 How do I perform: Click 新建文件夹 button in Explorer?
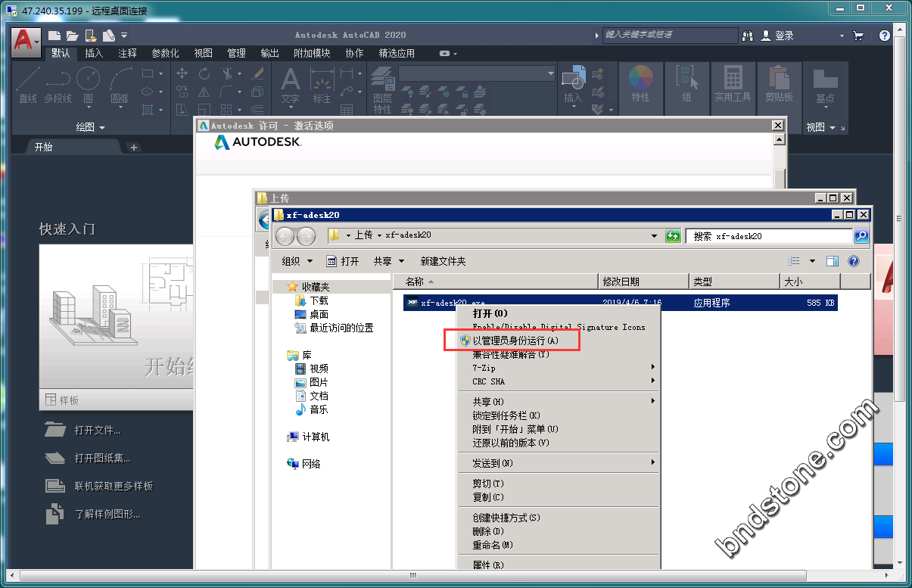[443, 261]
